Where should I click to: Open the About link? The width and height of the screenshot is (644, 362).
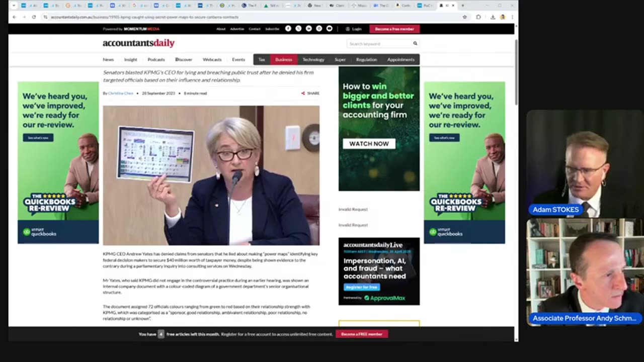click(221, 29)
